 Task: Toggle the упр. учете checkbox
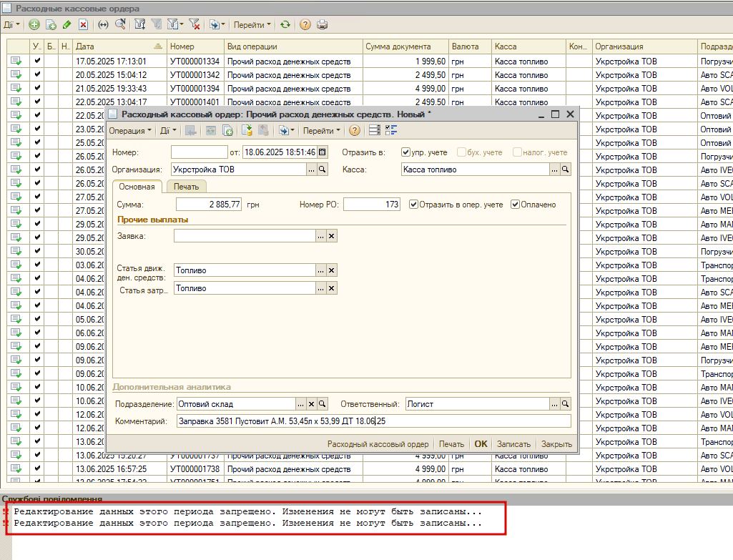pyautogui.click(x=405, y=152)
